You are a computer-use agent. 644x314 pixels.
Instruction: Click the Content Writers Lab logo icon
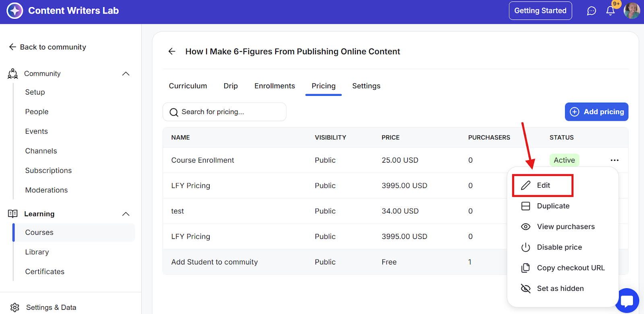tap(15, 11)
